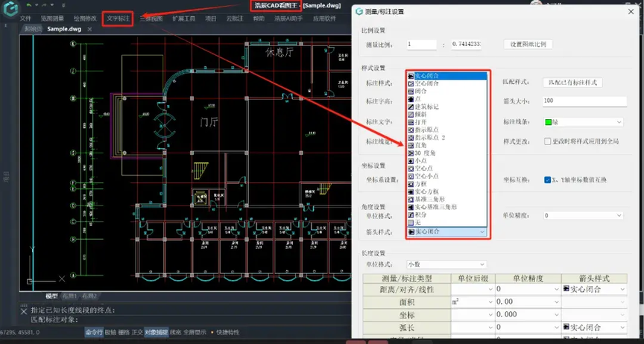Click the 匹配已有标注样式 button
Screen dimensions: 644x344
(572, 83)
